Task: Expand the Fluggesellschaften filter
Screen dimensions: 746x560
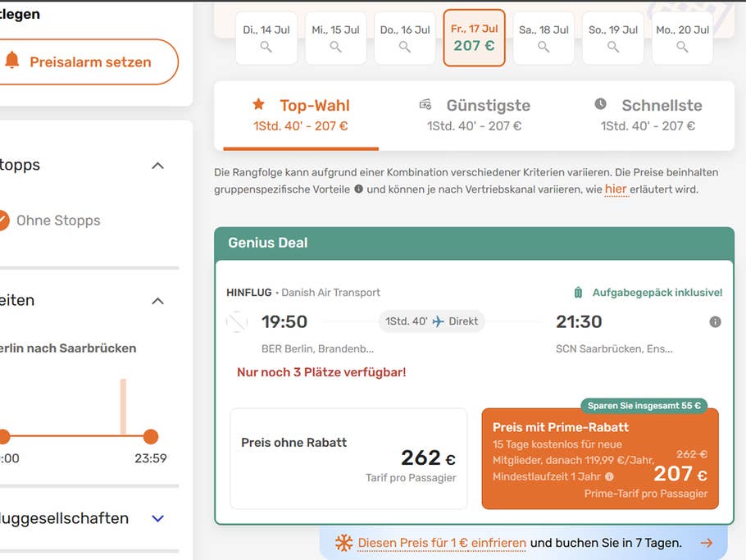Action: [x=157, y=517]
